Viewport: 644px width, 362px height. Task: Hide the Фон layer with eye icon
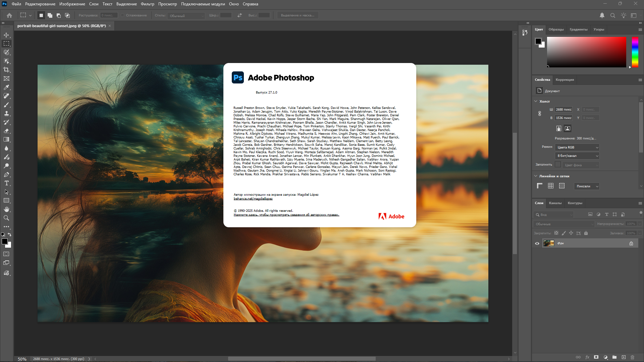(x=537, y=243)
